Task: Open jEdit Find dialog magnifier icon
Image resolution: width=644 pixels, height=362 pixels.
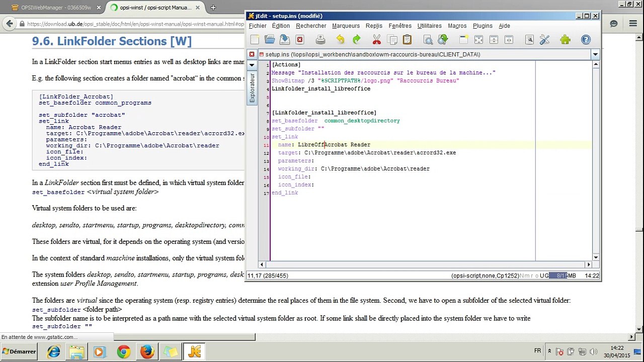Action: 428,40
